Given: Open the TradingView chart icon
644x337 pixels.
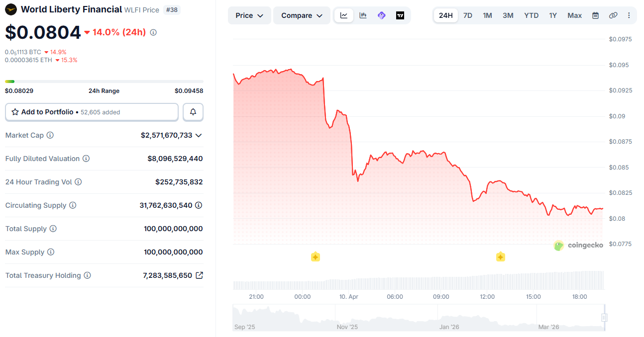Looking at the screenshot, I should pyautogui.click(x=400, y=15).
